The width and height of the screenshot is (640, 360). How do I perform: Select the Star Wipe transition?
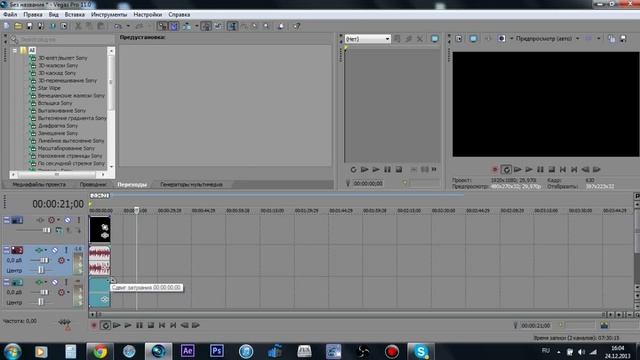49,88
